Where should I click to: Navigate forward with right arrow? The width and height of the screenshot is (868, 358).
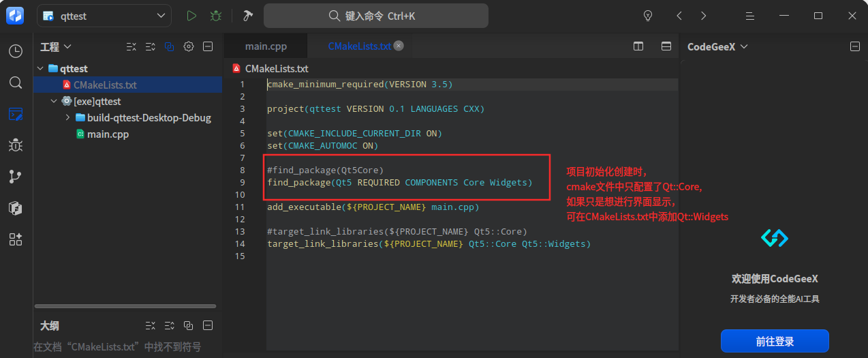click(703, 16)
